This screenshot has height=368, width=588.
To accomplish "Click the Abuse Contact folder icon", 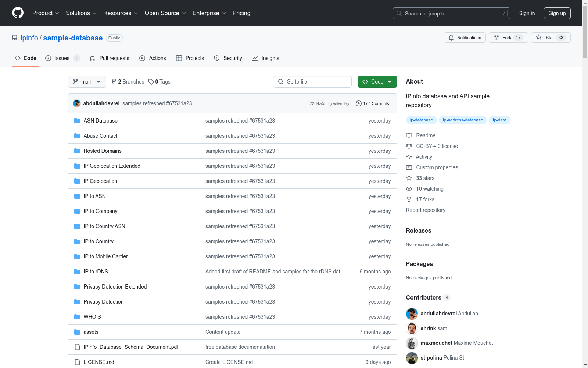I will (77, 136).
